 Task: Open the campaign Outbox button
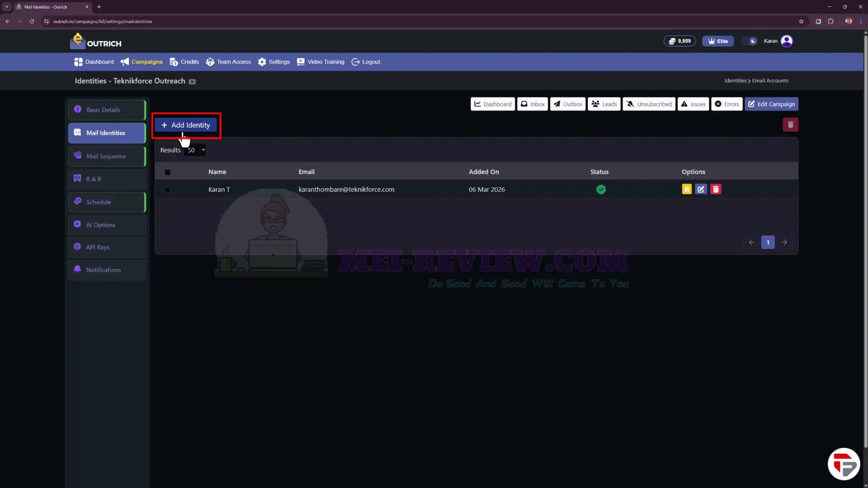tap(568, 104)
